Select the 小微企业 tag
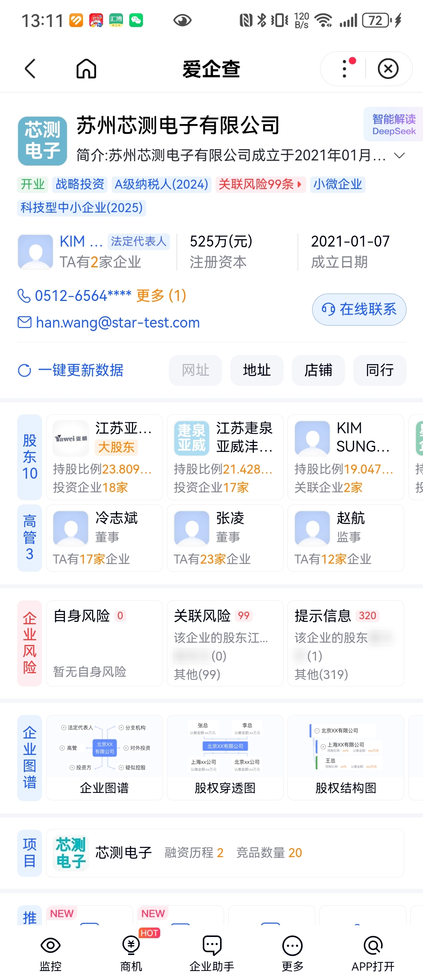The width and height of the screenshot is (423, 980). [x=338, y=184]
